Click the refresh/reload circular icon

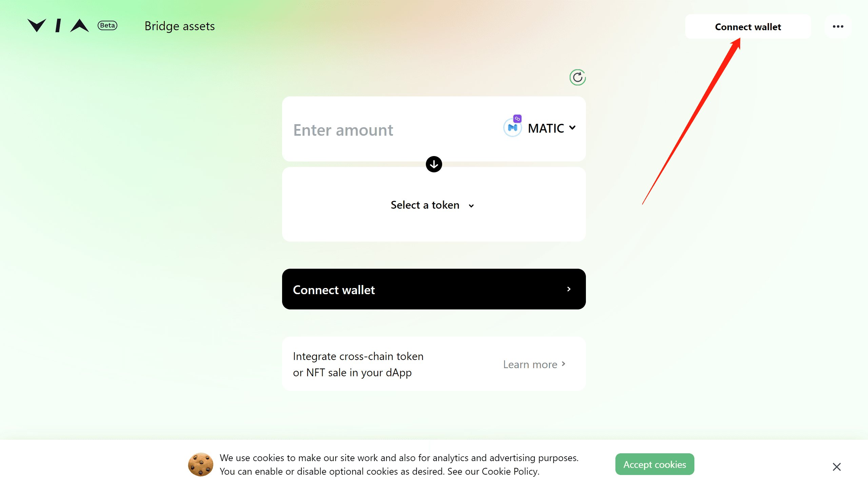[576, 76]
